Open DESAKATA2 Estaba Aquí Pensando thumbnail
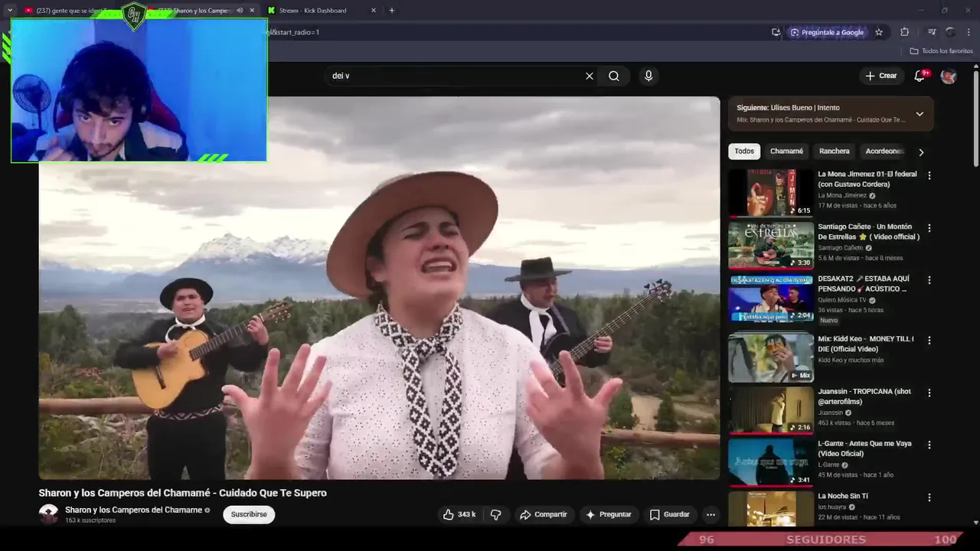Screen dimensions: 980x551 (x=771, y=298)
